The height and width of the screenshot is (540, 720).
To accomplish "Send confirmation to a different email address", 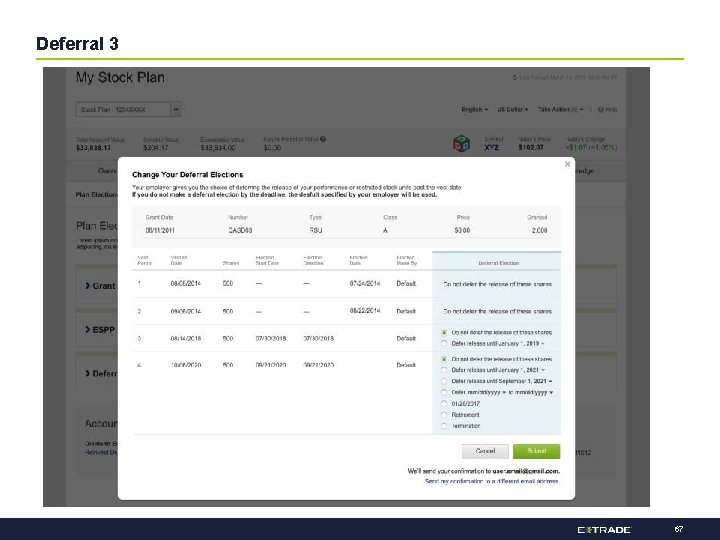I will [492, 481].
